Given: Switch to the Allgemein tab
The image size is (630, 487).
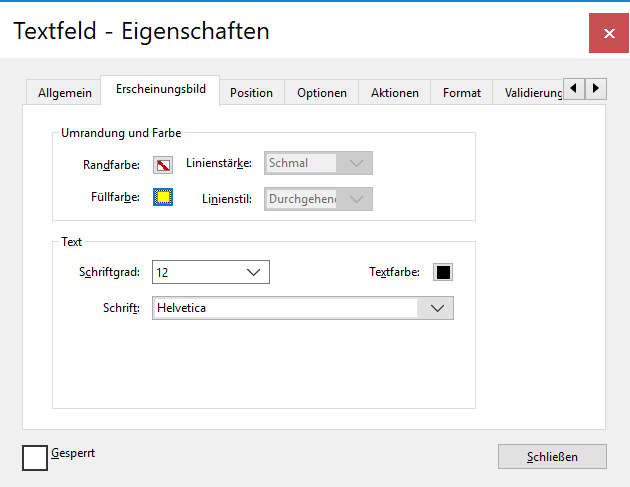Looking at the screenshot, I should click(63, 92).
